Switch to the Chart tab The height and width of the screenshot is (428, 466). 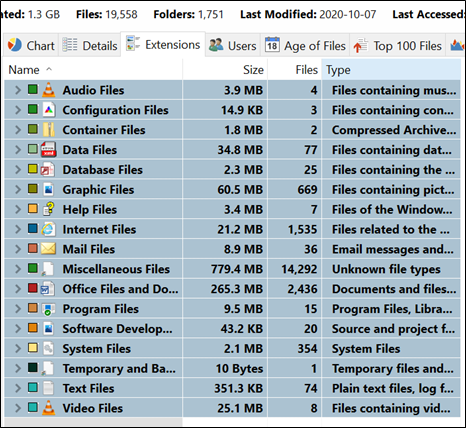click(31, 45)
